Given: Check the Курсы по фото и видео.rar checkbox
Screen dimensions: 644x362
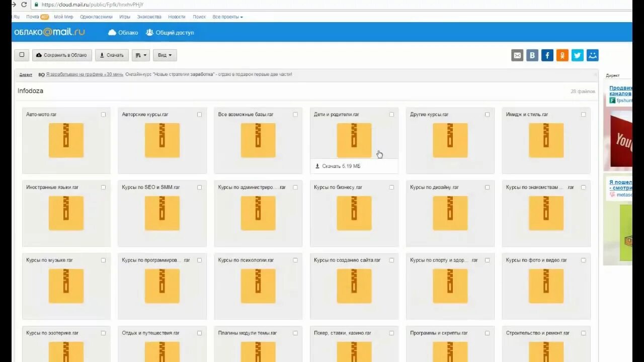Looking at the screenshot, I should [x=584, y=260].
